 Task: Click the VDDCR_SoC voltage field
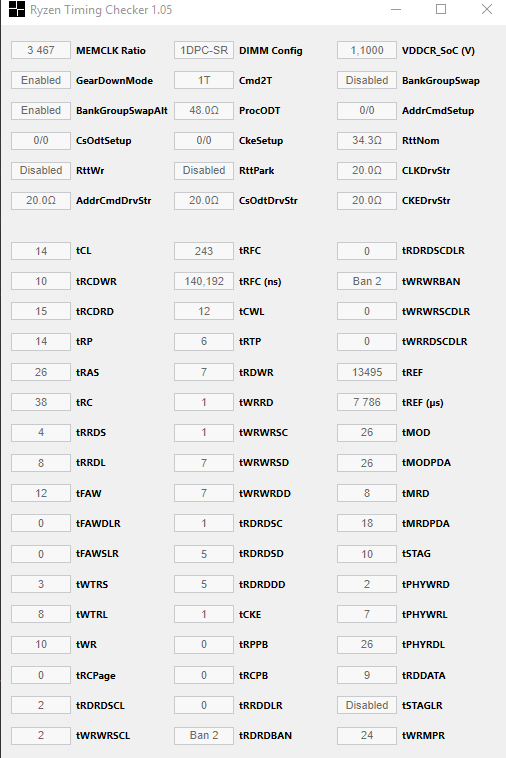coord(367,50)
